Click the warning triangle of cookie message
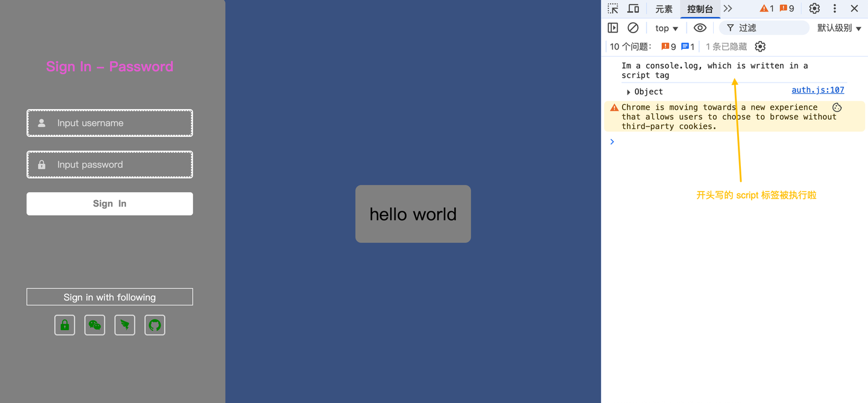868x403 pixels. coord(614,107)
